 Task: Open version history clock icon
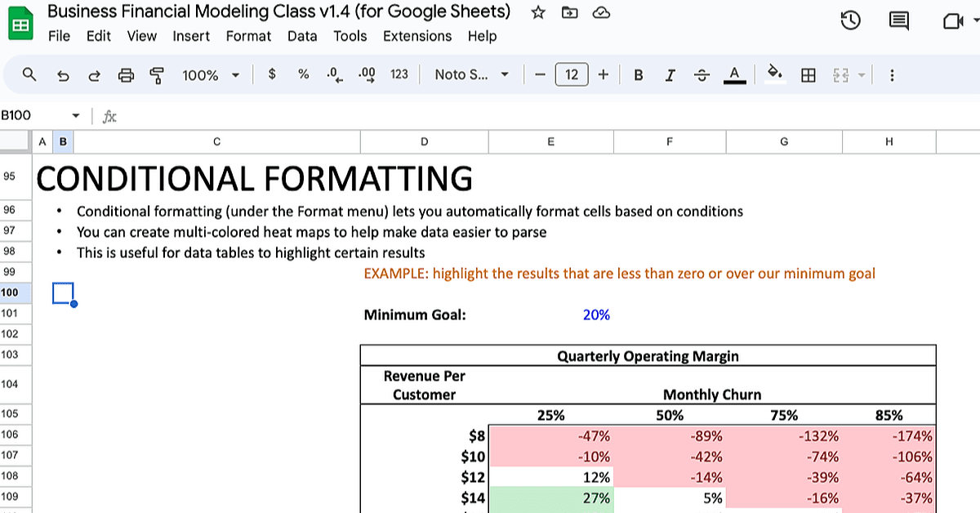pos(850,20)
